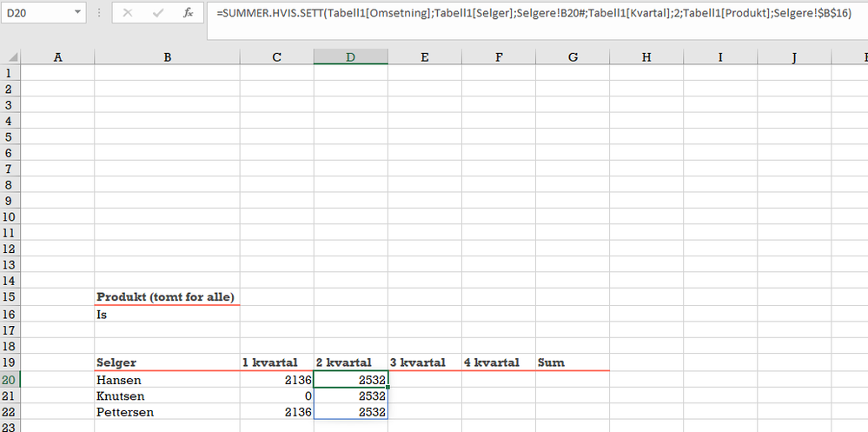Select column G header

[573, 57]
